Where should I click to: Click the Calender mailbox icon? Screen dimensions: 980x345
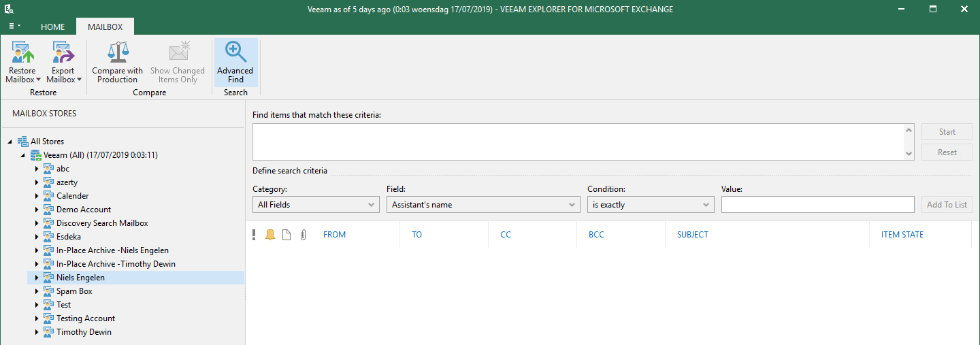(48, 196)
